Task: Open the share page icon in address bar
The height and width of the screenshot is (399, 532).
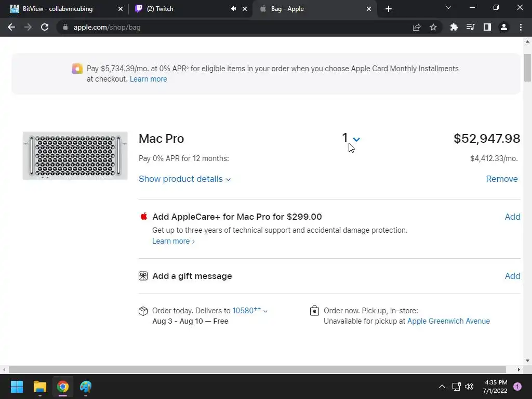Action: click(x=417, y=27)
